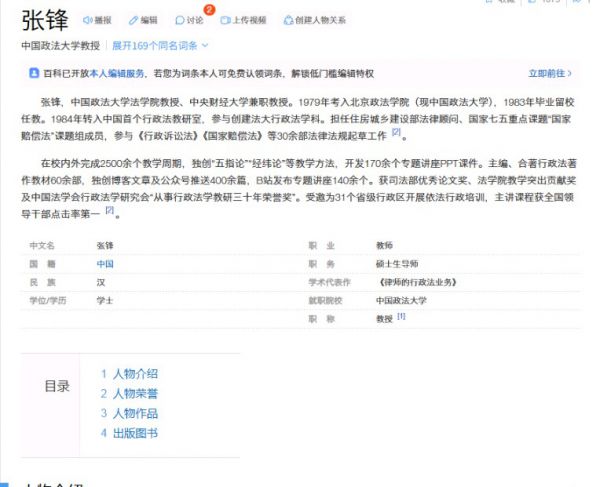Click the 编辑 pencil icon
This screenshot has height=487, width=600.
[134, 20]
